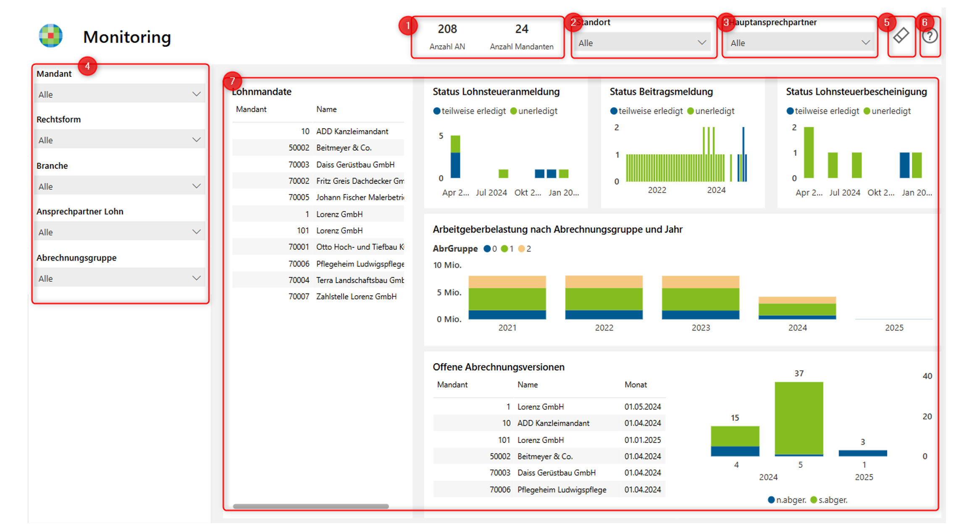980x529 pixels.
Task: Click the s.abger. legend entry
Action: pyautogui.click(x=829, y=500)
